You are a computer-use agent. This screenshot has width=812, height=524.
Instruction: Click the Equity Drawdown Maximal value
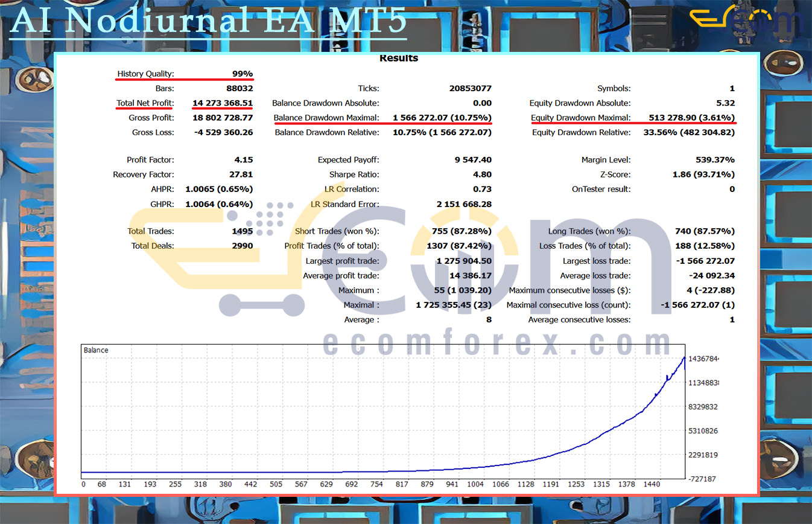[x=692, y=118]
